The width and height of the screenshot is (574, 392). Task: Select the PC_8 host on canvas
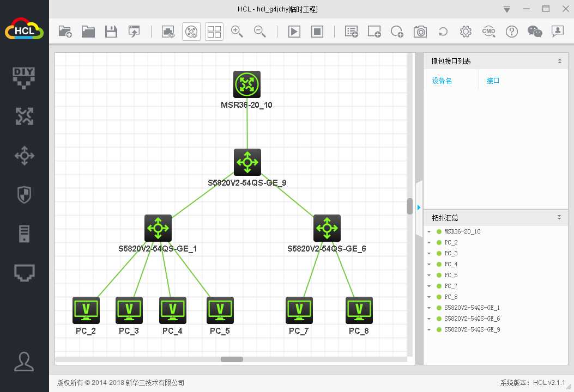coord(359,310)
